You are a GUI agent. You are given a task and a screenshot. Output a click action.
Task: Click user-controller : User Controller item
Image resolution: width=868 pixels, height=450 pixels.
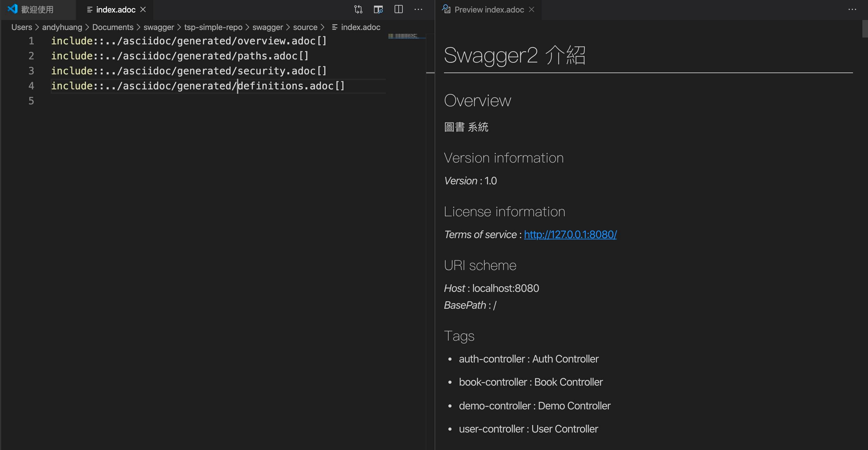pos(528,429)
